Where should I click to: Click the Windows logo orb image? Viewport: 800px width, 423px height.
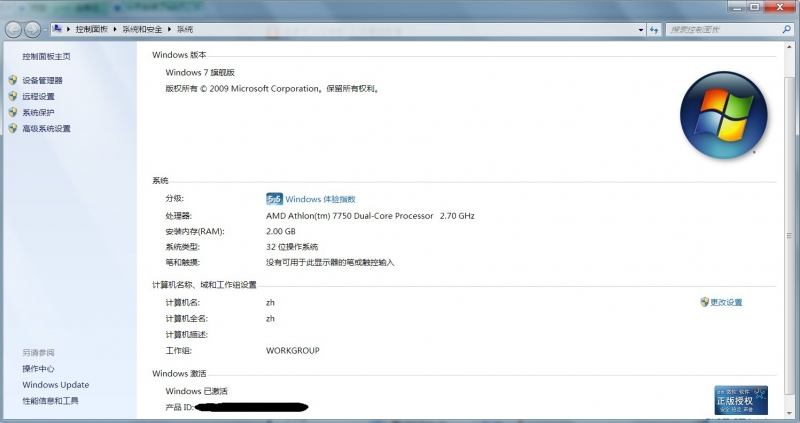[724, 115]
